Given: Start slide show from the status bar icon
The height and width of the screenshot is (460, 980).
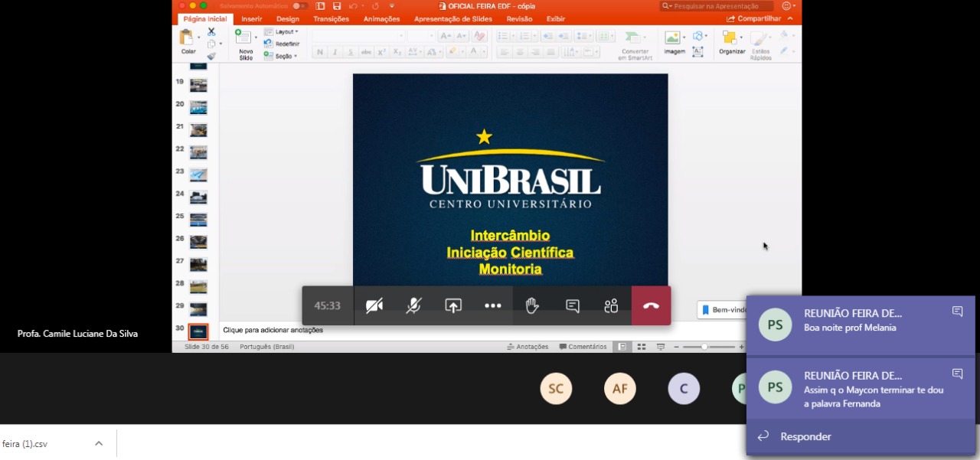Looking at the screenshot, I should 661,347.
